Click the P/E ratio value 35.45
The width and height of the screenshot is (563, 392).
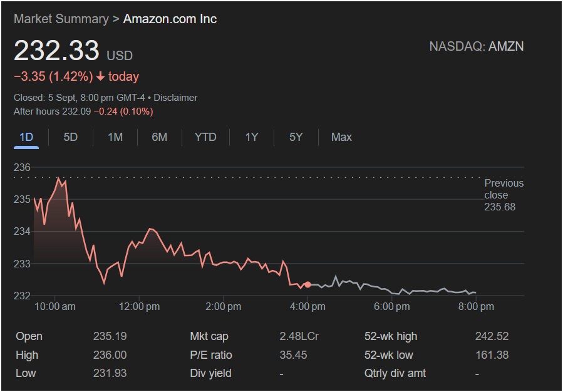pyautogui.click(x=293, y=355)
